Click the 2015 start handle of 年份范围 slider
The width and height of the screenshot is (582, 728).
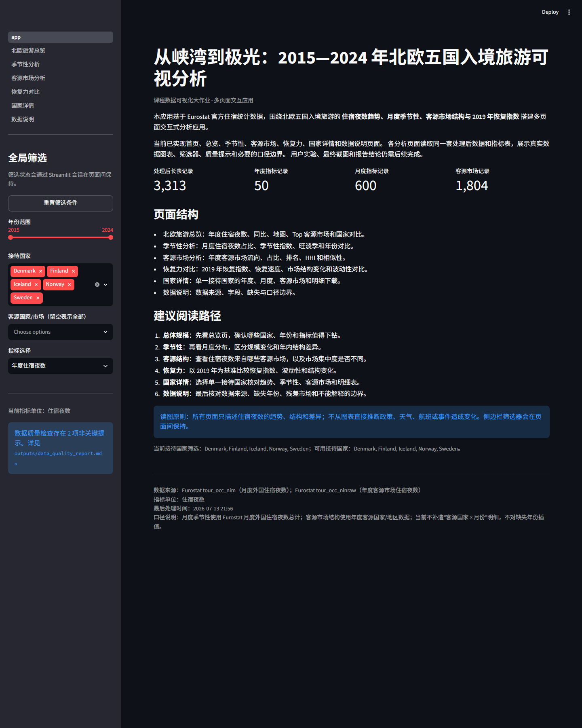pos(11,237)
